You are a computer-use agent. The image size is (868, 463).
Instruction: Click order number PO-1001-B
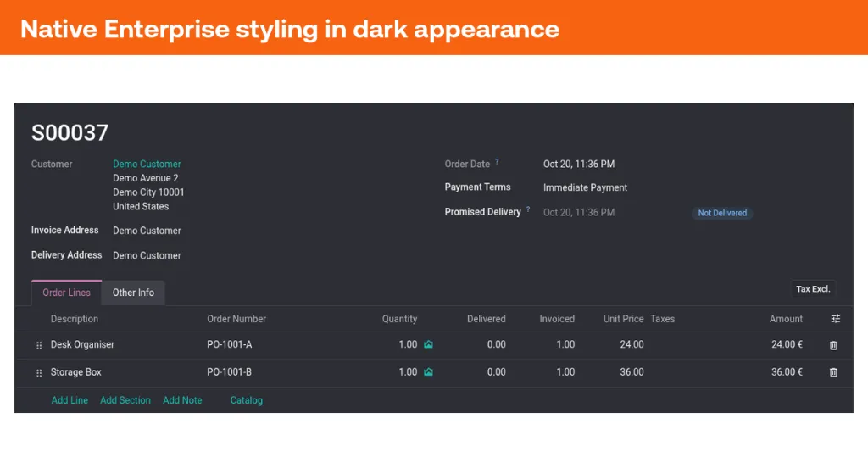[229, 372]
